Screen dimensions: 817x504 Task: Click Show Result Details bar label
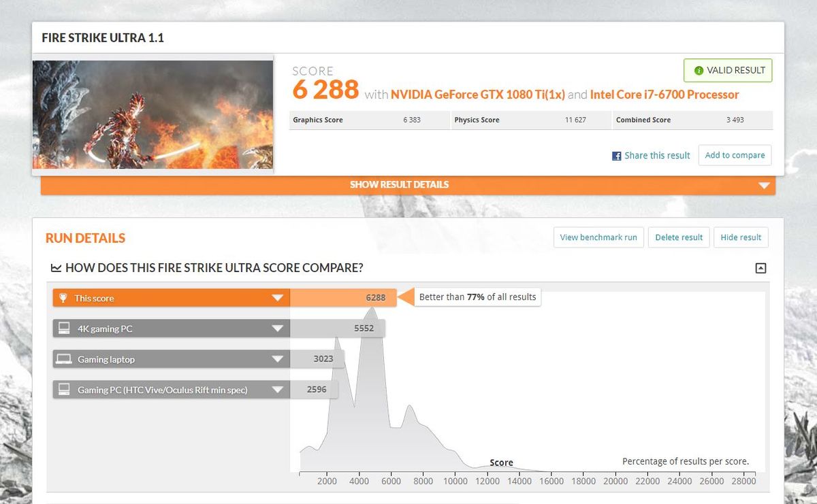(399, 184)
